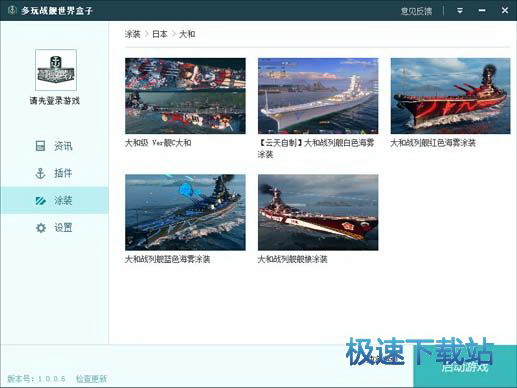The width and height of the screenshot is (517, 388).
Task: Click the 资讯 news icon
Action: (x=40, y=146)
